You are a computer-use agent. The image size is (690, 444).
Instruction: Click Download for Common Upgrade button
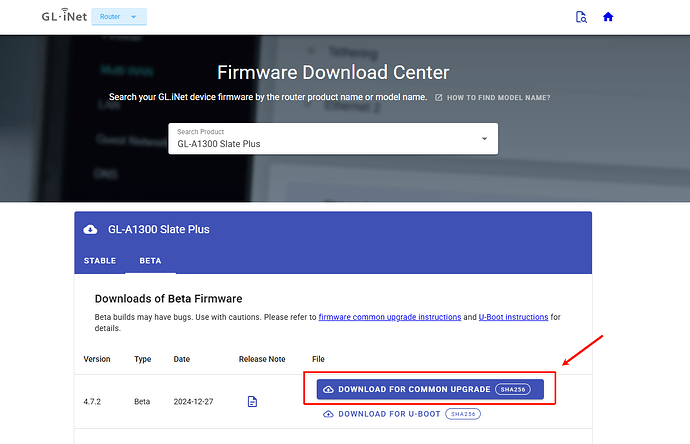point(430,389)
